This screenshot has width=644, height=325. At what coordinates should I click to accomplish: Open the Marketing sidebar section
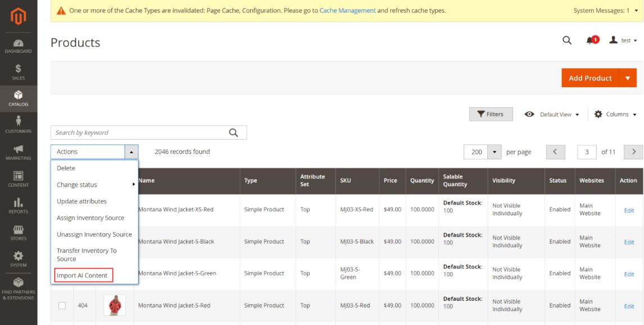[x=18, y=152]
